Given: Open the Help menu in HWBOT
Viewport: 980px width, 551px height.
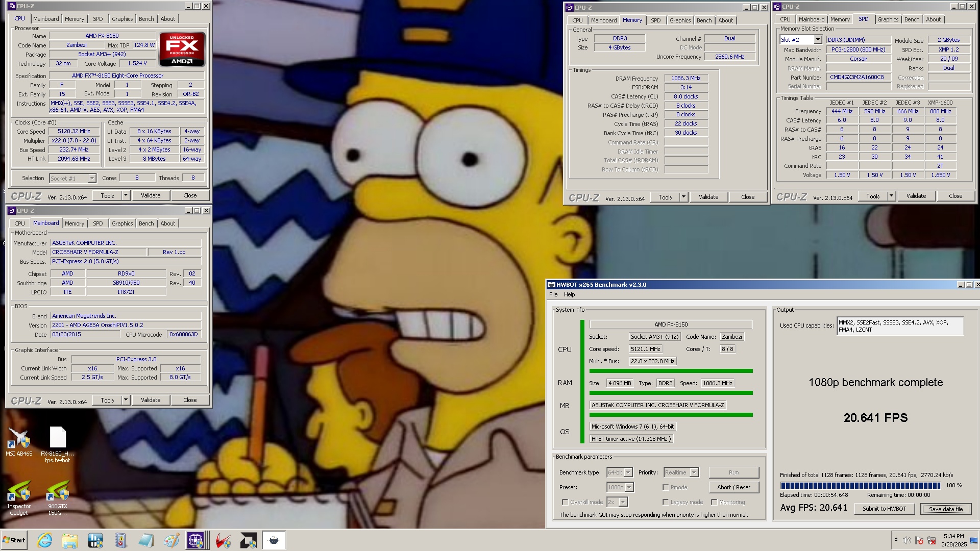Looking at the screenshot, I should (x=570, y=294).
